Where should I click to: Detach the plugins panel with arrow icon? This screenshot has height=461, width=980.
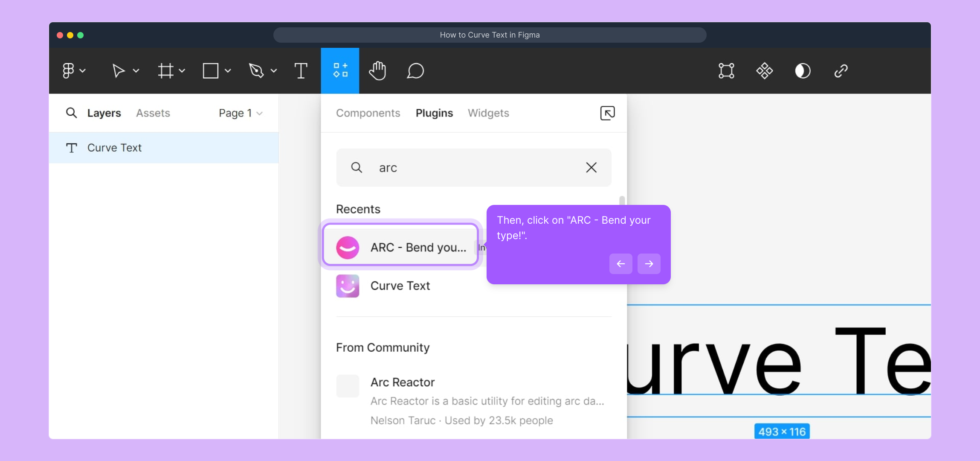coord(607,113)
